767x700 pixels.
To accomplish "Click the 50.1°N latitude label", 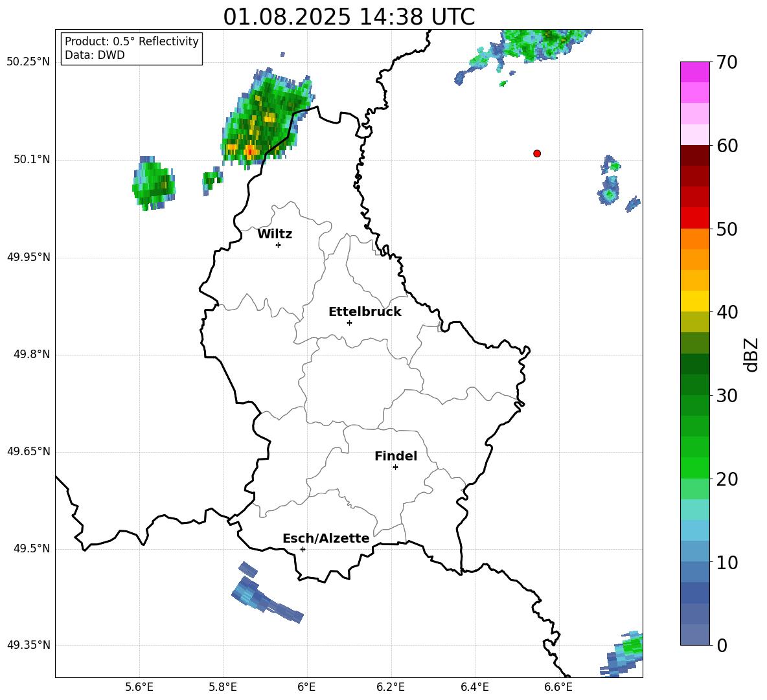I will pos(32,160).
